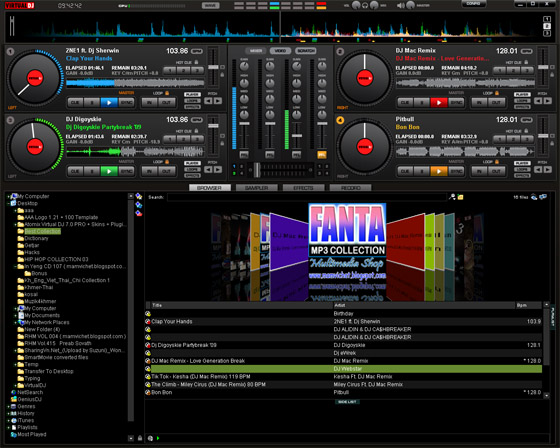This screenshot has height=448, width=560.
Task: Toggle the loop lock icon on deck 2
Action: (x=496, y=93)
